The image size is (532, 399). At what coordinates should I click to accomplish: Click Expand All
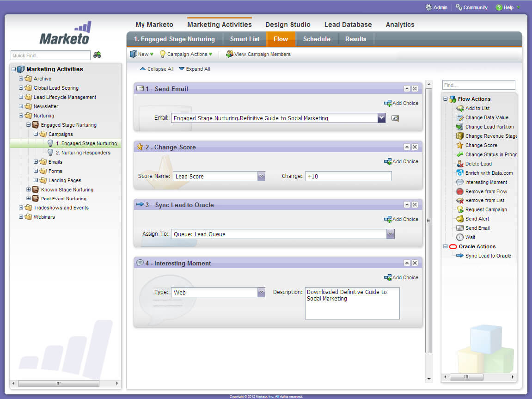click(x=195, y=69)
